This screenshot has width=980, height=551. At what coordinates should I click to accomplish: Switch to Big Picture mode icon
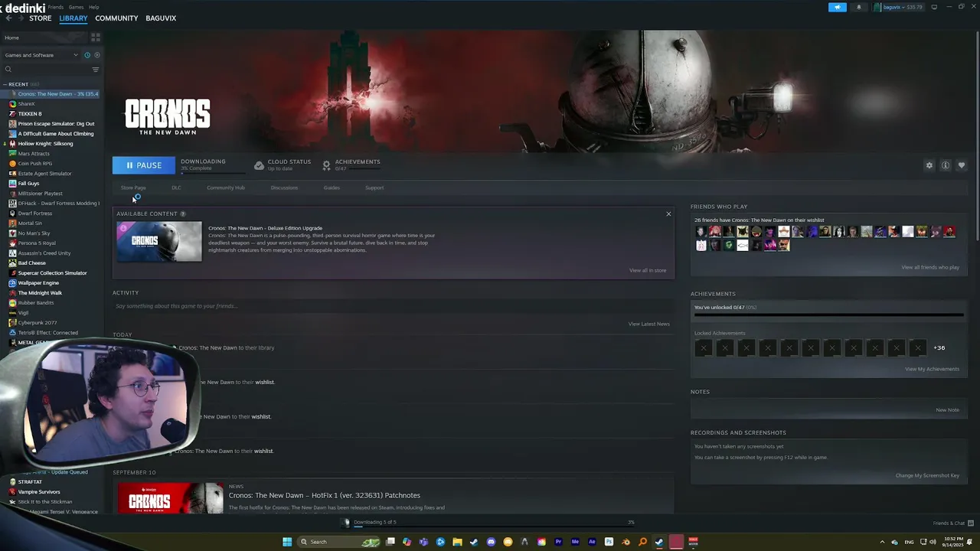[x=934, y=7]
